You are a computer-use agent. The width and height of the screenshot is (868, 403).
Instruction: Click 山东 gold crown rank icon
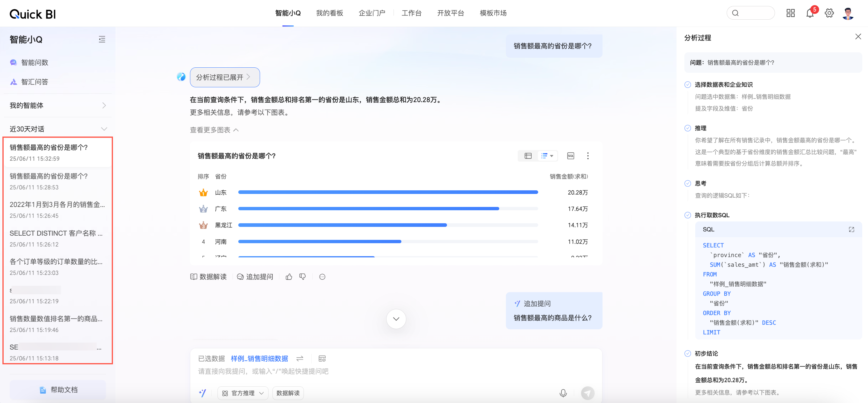(203, 192)
